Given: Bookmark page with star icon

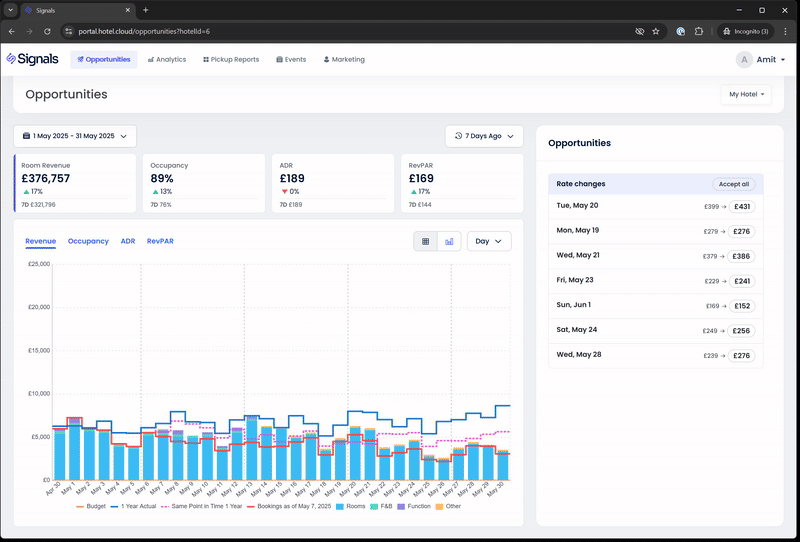Looking at the screenshot, I should point(656,31).
